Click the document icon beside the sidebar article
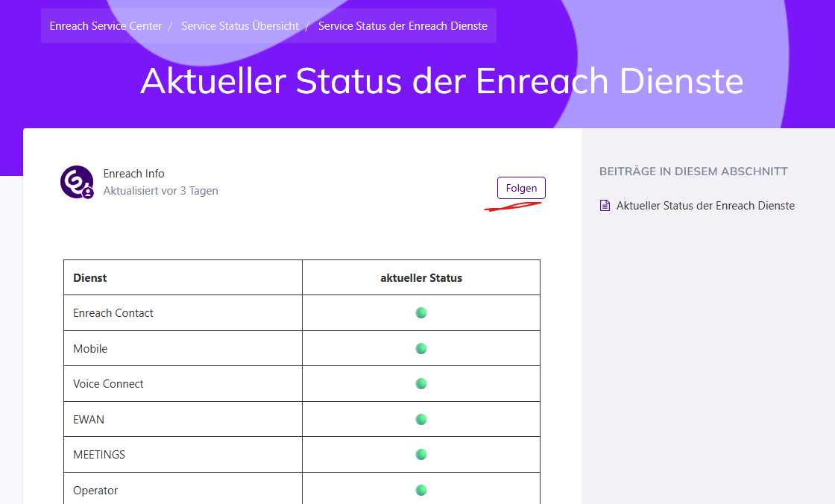 [x=605, y=206]
